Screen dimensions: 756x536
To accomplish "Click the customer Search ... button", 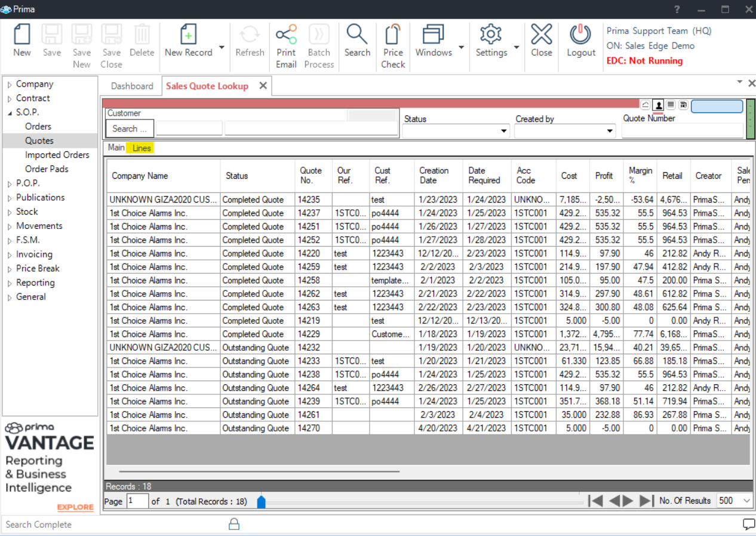I will 130,128.
